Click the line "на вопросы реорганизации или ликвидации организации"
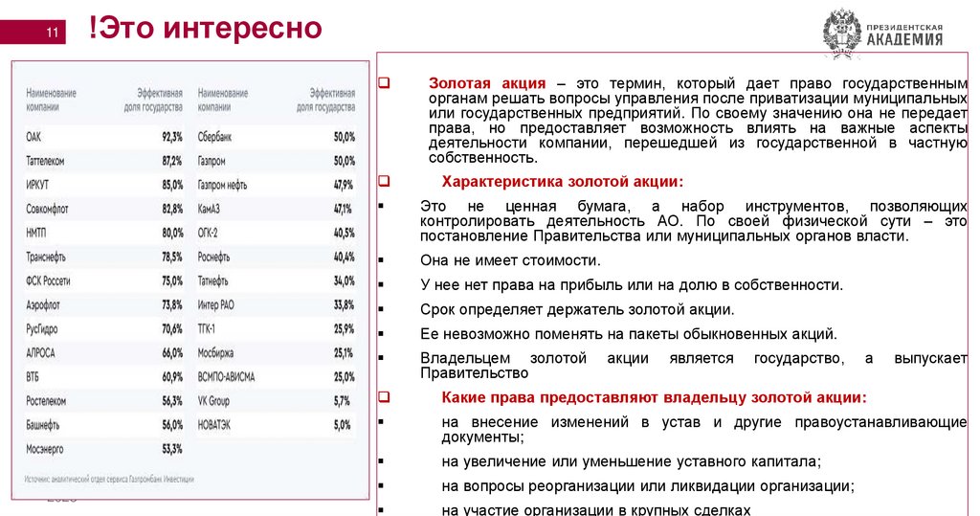The width and height of the screenshot is (980, 516). pos(648,486)
